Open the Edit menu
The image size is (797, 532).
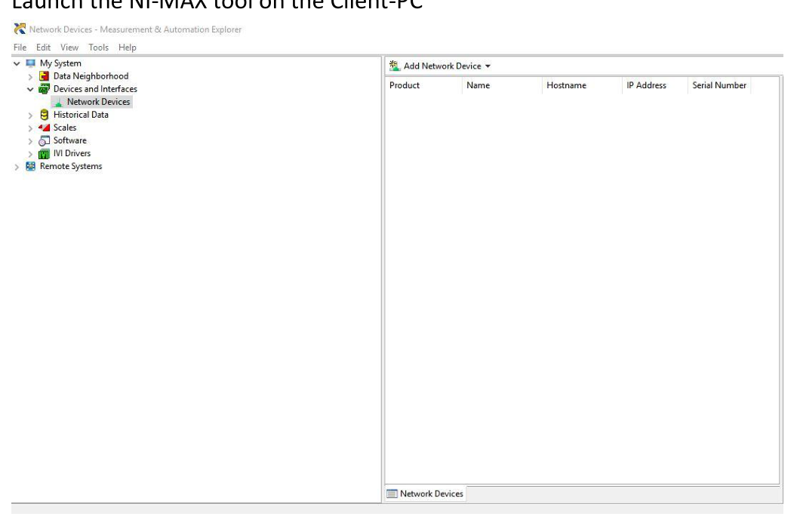[x=43, y=48]
